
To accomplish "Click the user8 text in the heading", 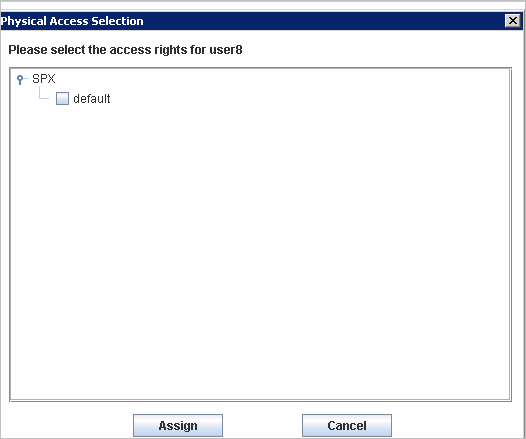I will pos(226,50).
